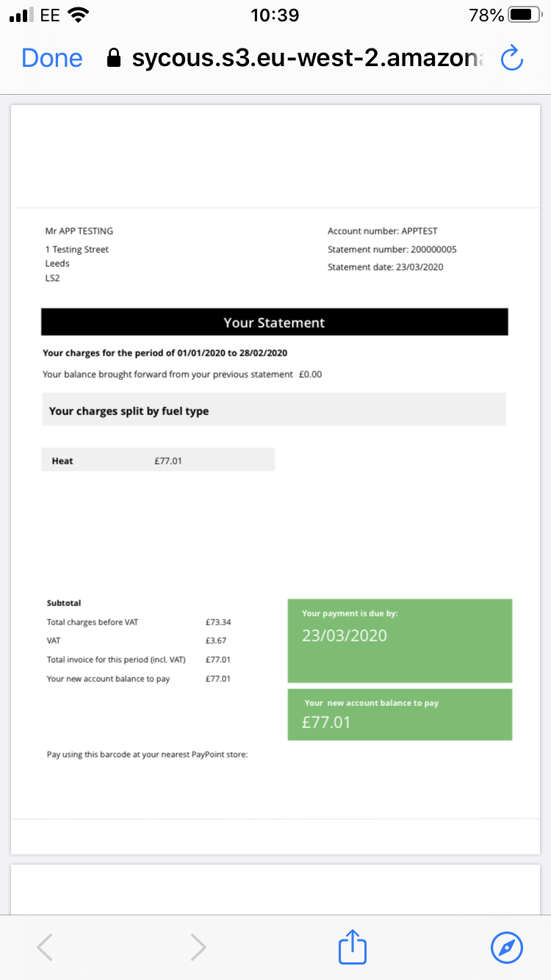Open page in Safari compass icon
Viewport: 551px width, 980px height.
point(507,947)
